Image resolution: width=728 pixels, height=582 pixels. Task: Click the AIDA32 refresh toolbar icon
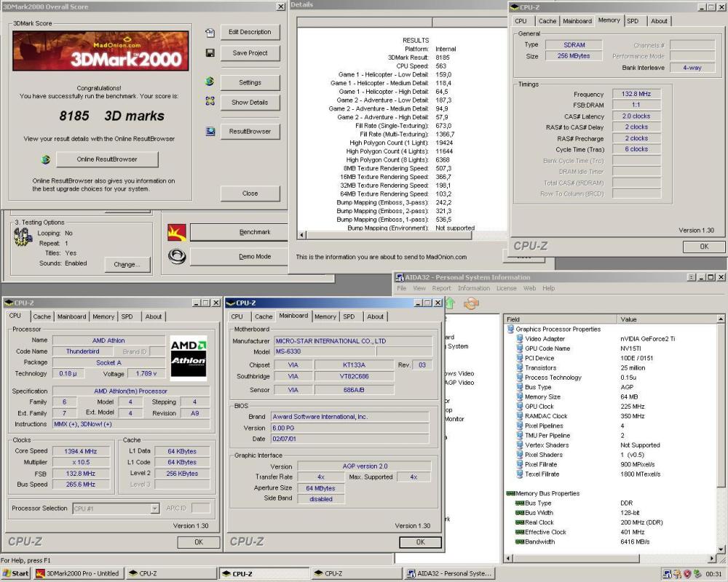click(471, 303)
